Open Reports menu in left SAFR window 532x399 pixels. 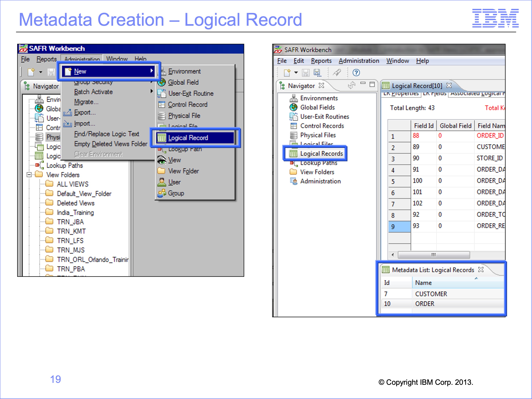tap(46, 59)
